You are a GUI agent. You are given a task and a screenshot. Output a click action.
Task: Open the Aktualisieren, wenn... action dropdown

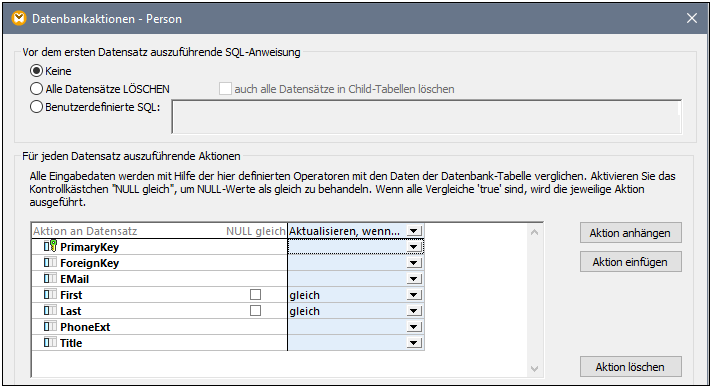pos(414,231)
